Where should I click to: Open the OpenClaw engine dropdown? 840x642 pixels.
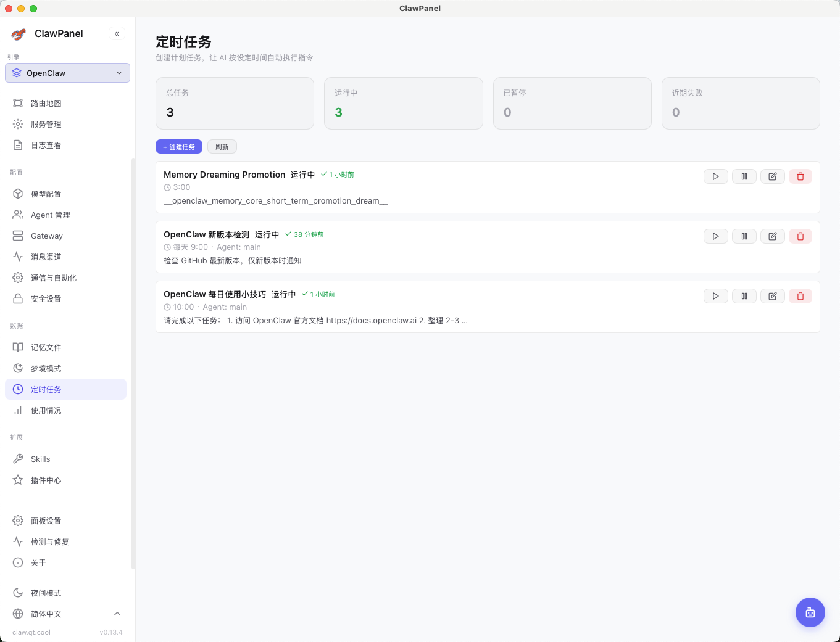(67, 73)
